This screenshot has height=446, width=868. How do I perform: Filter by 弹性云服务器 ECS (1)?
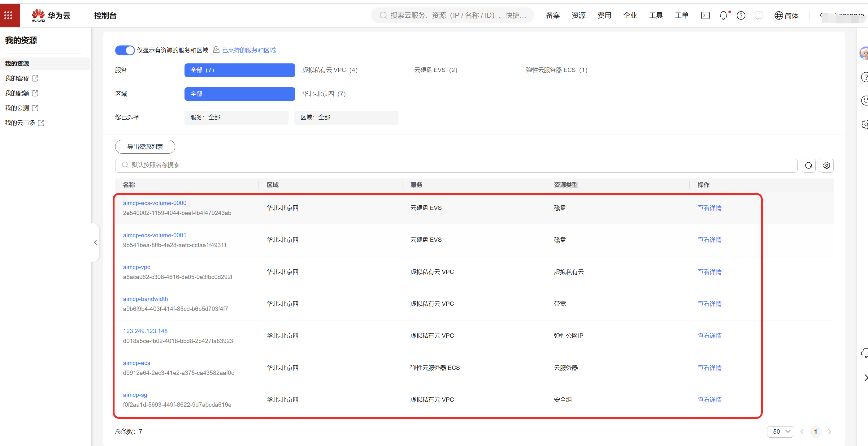[557, 70]
